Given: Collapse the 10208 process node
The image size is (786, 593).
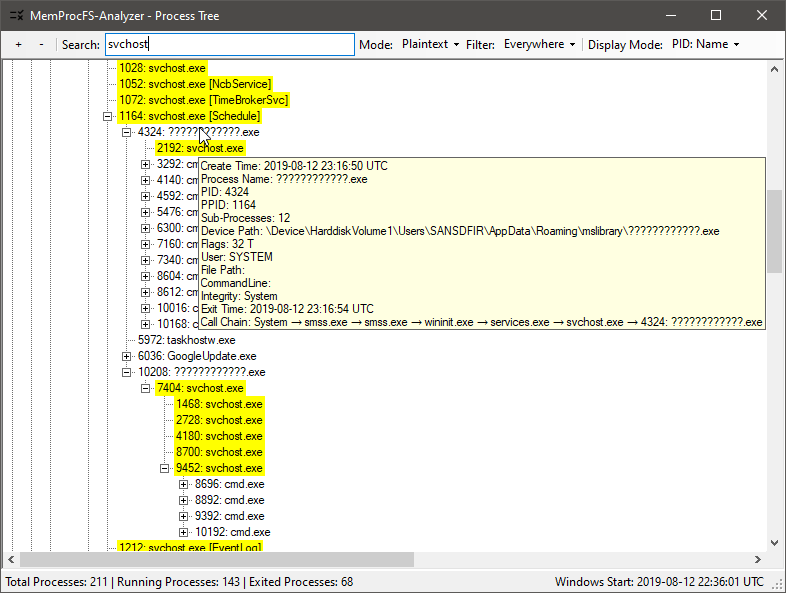Looking at the screenshot, I should [127, 372].
